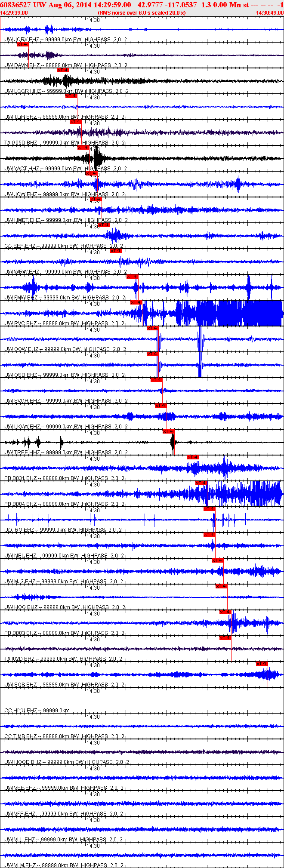Screen dimensions: 284x868
Task: Select the red pick flag on the RVC trace
Action: (x=136, y=302)
